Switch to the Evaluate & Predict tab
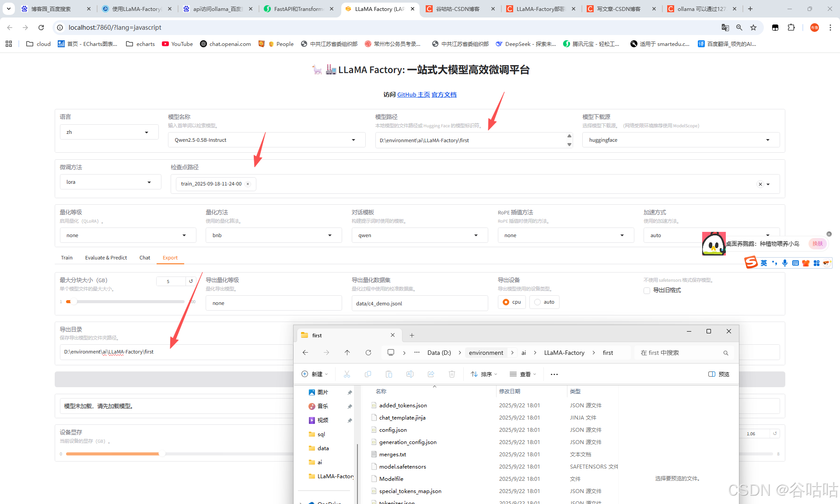The image size is (840, 504). [106, 258]
